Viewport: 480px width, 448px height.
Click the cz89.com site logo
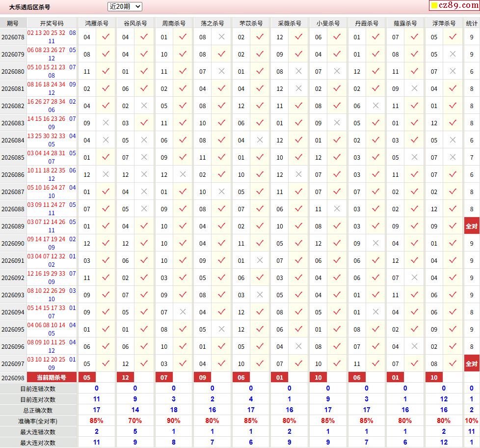[454, 5]
